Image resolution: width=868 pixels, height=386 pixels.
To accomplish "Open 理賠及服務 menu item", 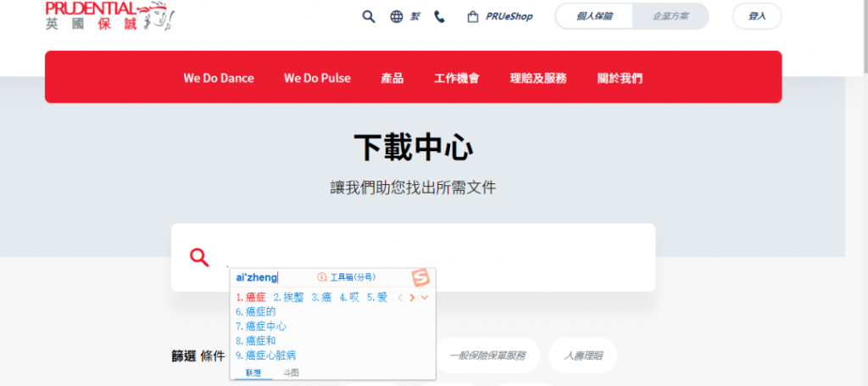I will click(538, 78).
